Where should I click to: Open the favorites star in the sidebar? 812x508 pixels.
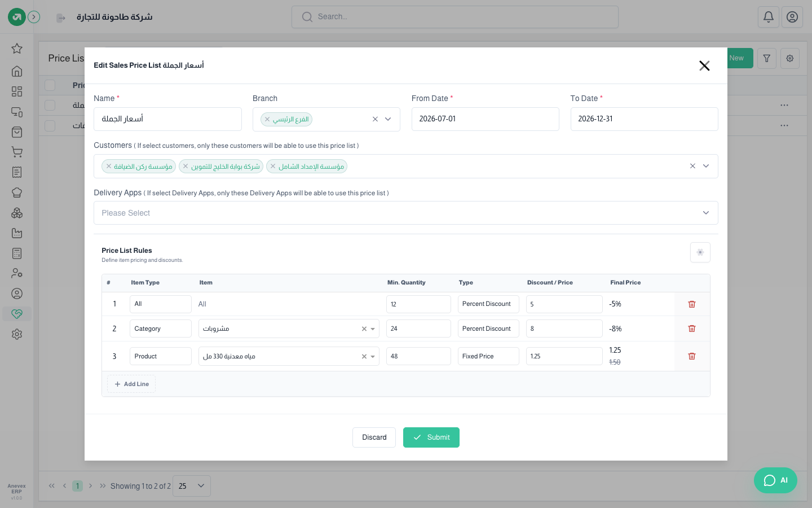[17, 49]
